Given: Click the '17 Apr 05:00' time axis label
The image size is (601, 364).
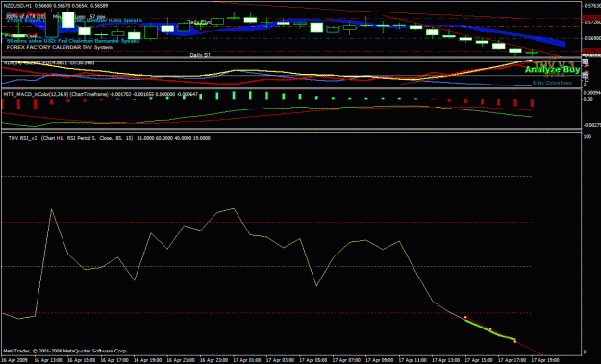Looking at the screenshot, I should click(313, 360).
